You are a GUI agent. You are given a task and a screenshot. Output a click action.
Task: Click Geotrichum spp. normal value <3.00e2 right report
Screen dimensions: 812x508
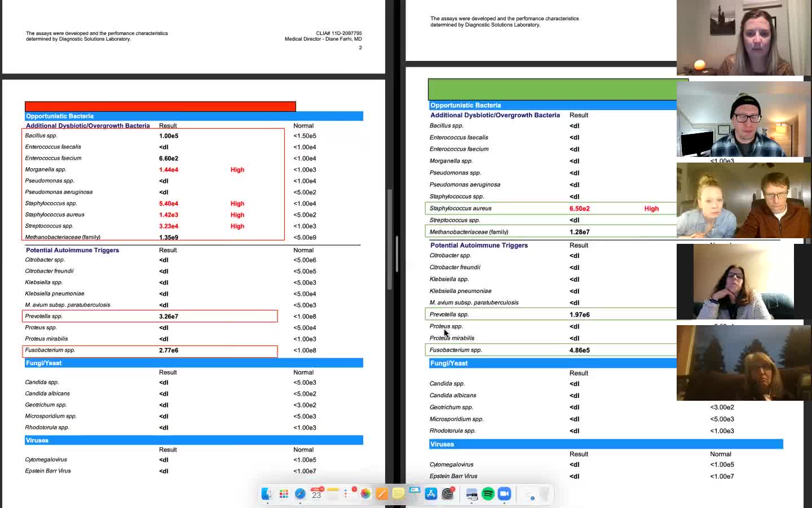coord(722,407)
